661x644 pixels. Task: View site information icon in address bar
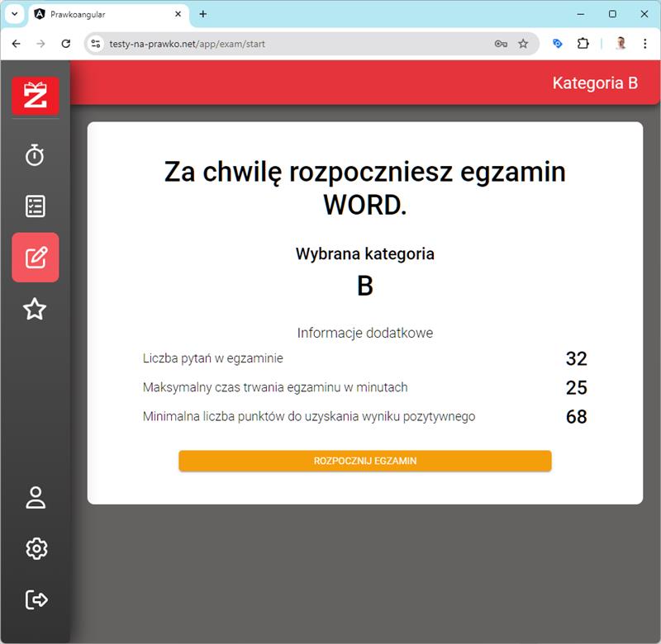(96, 44)
